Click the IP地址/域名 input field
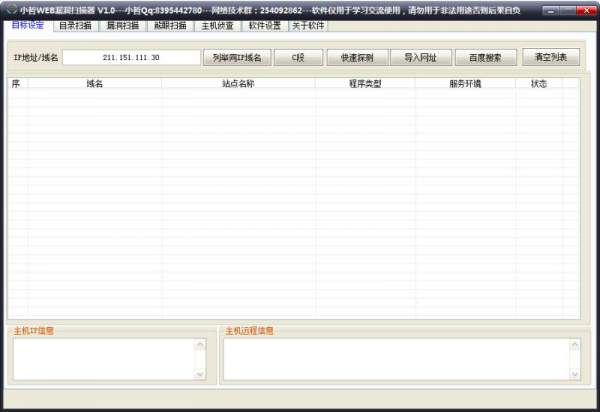Image resolution: width=600 pixels, height=412 pixels. point(131,57)
